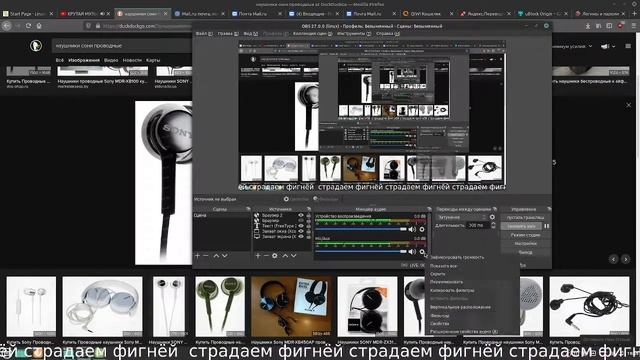Switch to the Start Page Firefox tab
The width and height of the screenshot is (640, 360).
coord(28,13)
